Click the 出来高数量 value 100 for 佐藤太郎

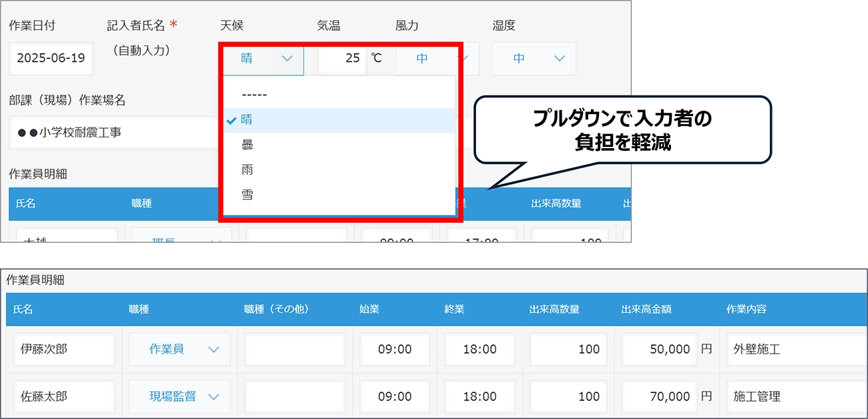point(568,396)
